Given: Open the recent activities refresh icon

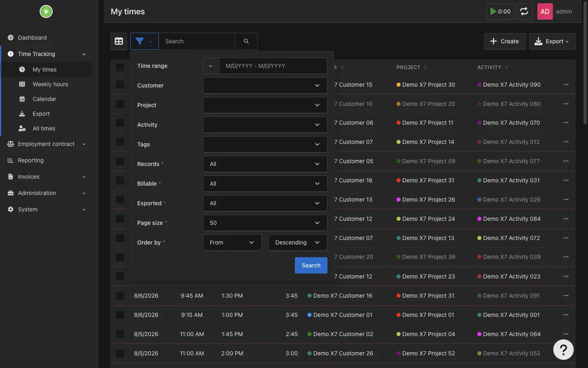Looking at the screenshot, I should pos(524,11).
